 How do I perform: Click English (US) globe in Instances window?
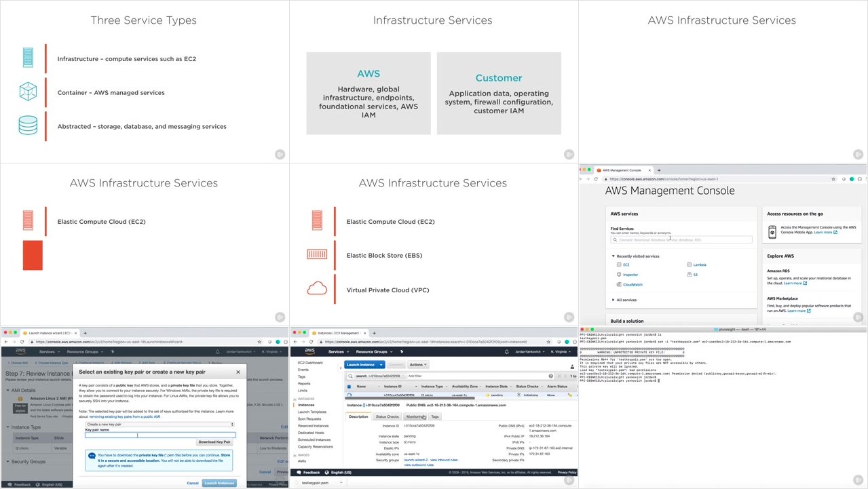[x=328, y=472]
